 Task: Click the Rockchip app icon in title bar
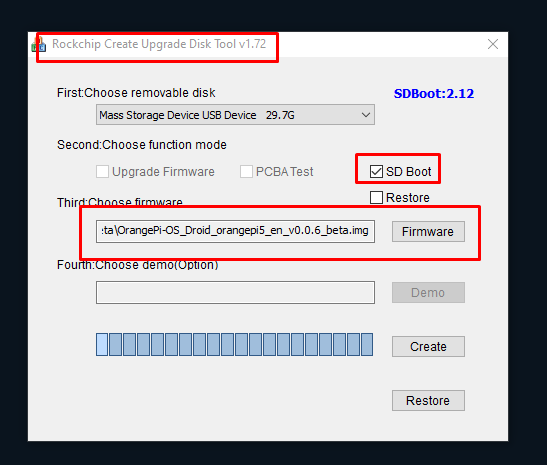(x=38, y=44)
